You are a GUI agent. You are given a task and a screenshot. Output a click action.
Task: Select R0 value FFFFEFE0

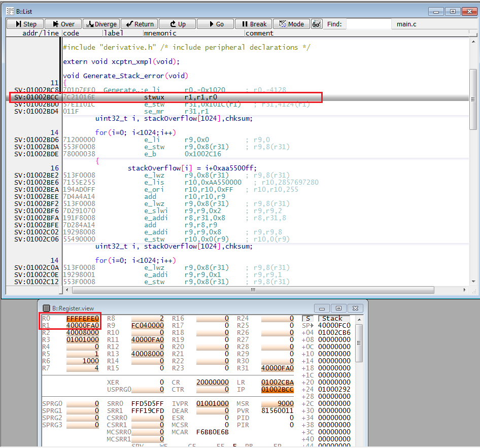[83, 319]
